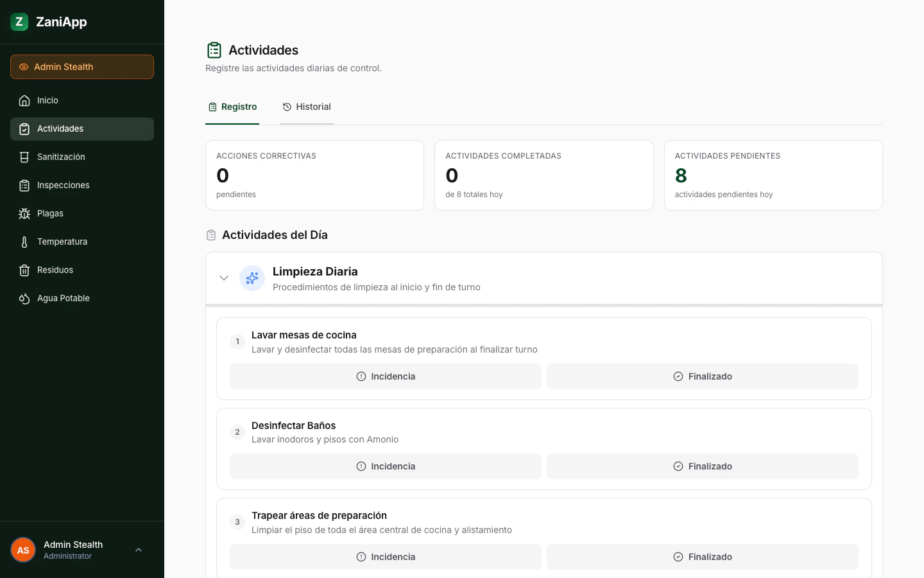Click the Acciones Correctivas stat card
This screenshot has width=924, height=578.
coord(314,175)
